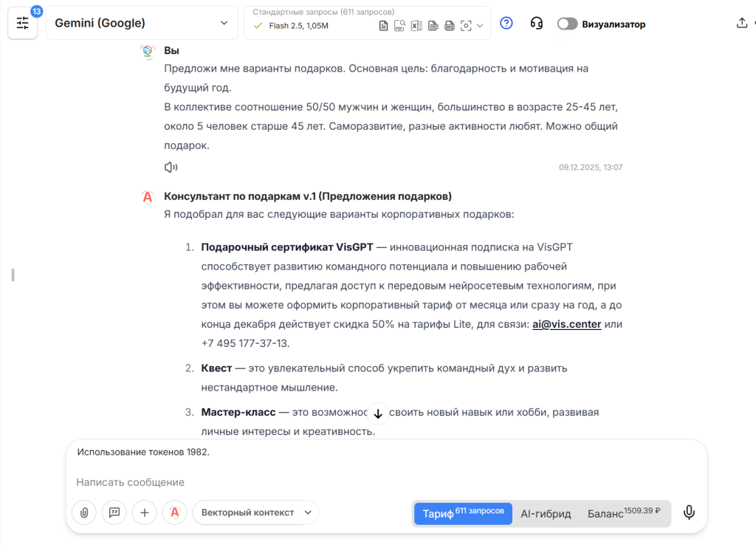Click the headphones support icon
Screen dimensions: 756x550
point(536,23)
